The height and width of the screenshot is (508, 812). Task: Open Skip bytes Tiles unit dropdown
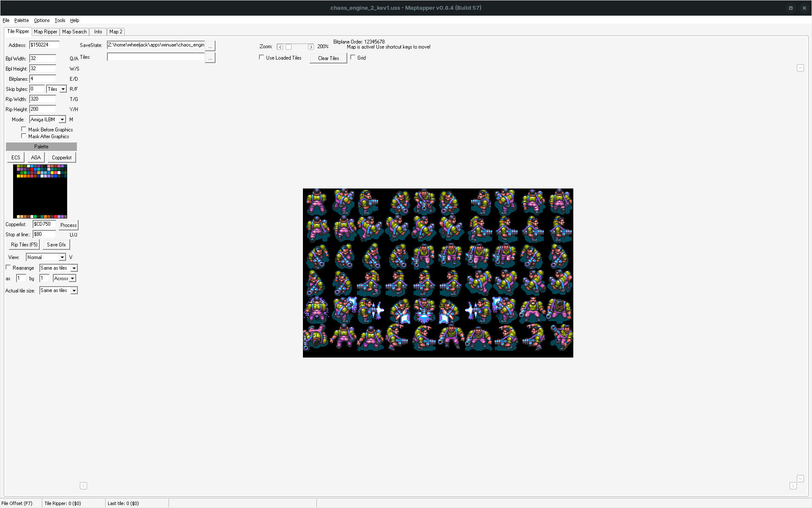coord(63,89)
